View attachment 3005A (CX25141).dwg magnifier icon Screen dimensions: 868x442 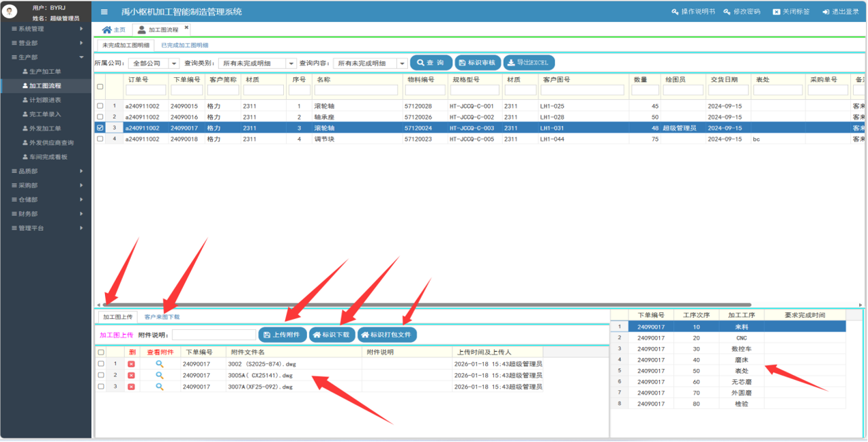tap(160, 375)
